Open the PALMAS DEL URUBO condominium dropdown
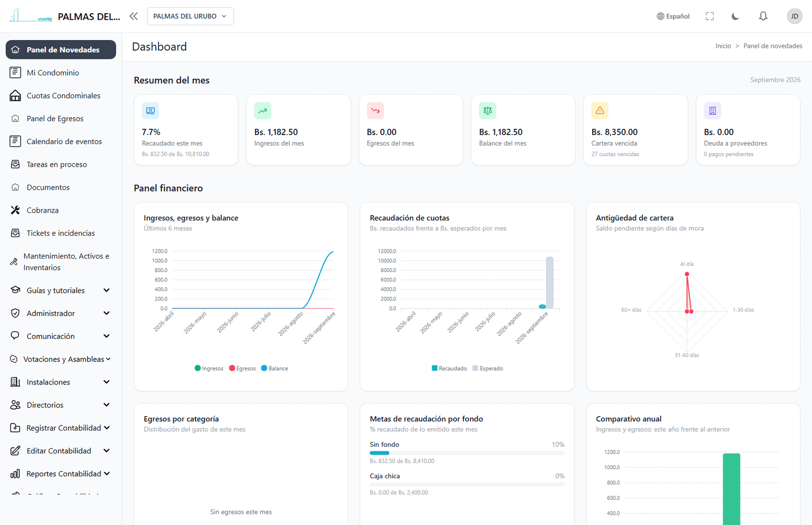Screen dimensions: 812x525 tap(190, 16)
